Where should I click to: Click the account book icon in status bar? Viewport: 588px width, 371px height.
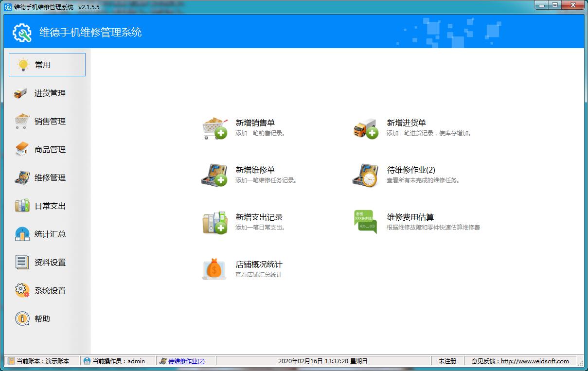pos(11,361)
